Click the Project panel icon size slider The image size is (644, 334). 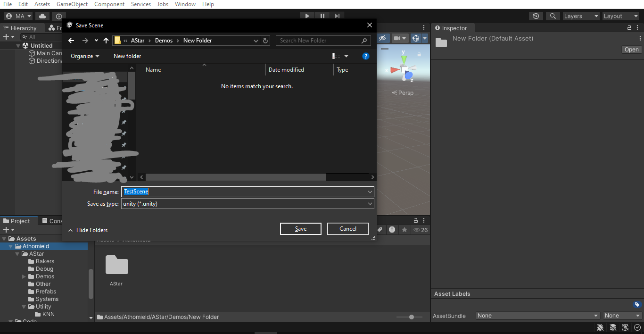click(x=412, y=317)
